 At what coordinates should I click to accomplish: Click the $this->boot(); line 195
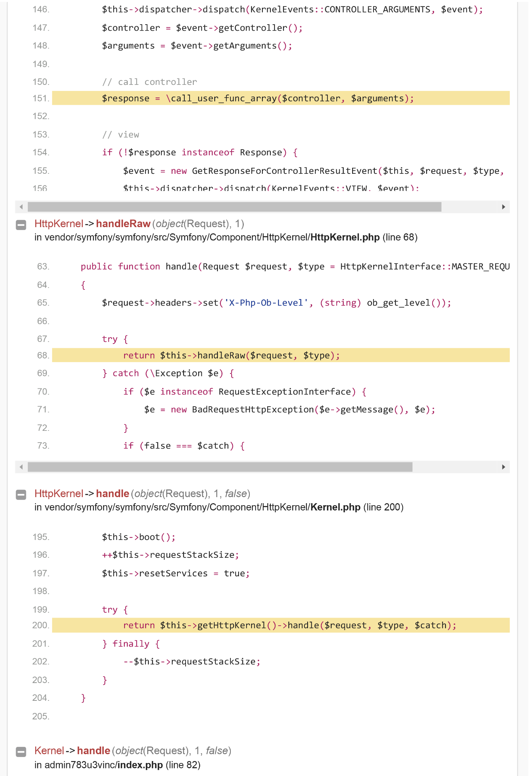tap(139, 537)
